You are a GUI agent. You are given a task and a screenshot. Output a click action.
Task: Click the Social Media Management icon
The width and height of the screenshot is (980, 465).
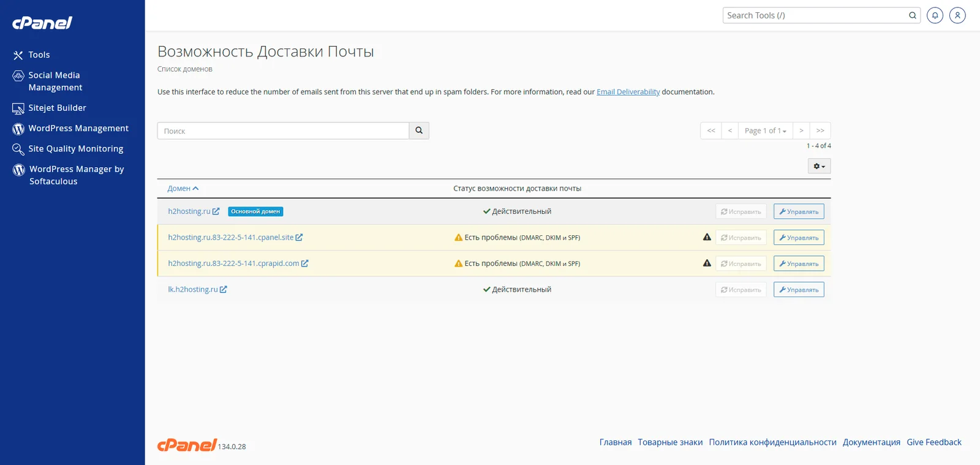18,76
